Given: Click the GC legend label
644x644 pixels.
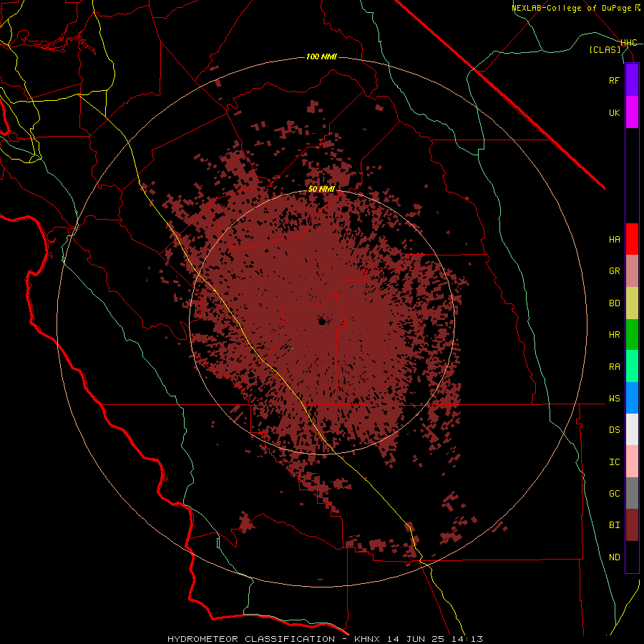Looking at the screenshot, I should (x=615, y=494).
